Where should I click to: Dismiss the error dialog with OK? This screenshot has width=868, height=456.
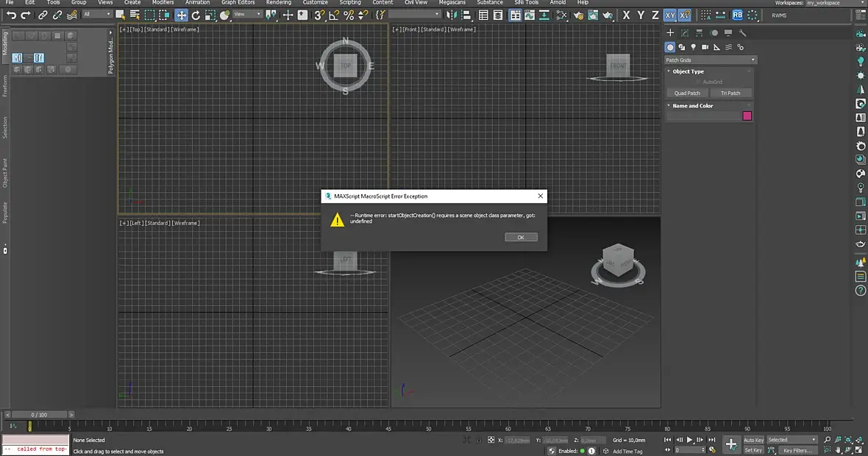pos(521,238)
